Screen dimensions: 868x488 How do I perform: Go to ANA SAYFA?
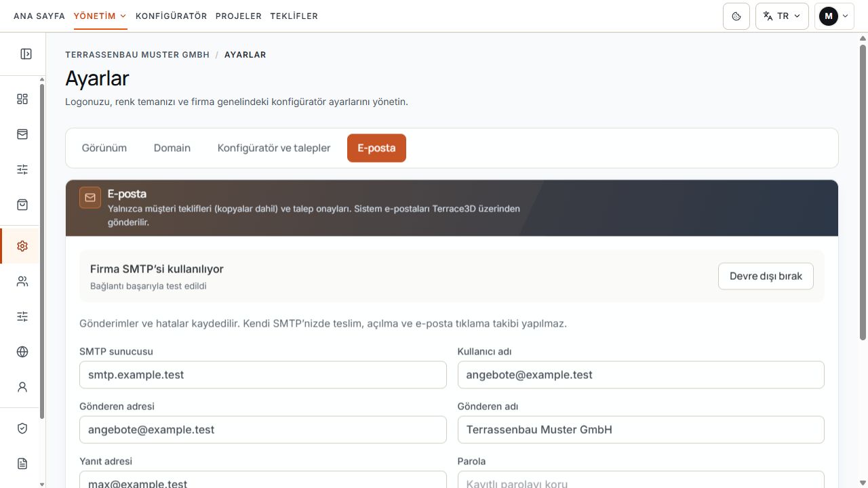(39, 16)
